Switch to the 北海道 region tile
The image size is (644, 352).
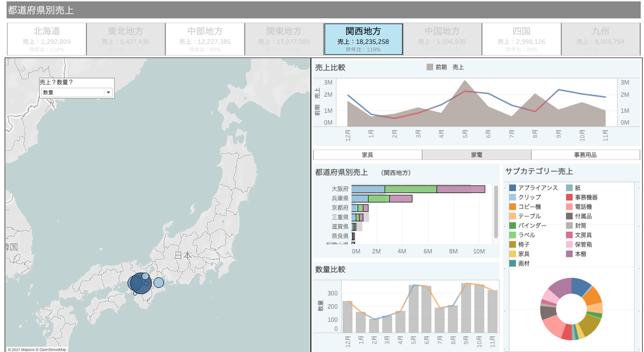tap(47, 39)
